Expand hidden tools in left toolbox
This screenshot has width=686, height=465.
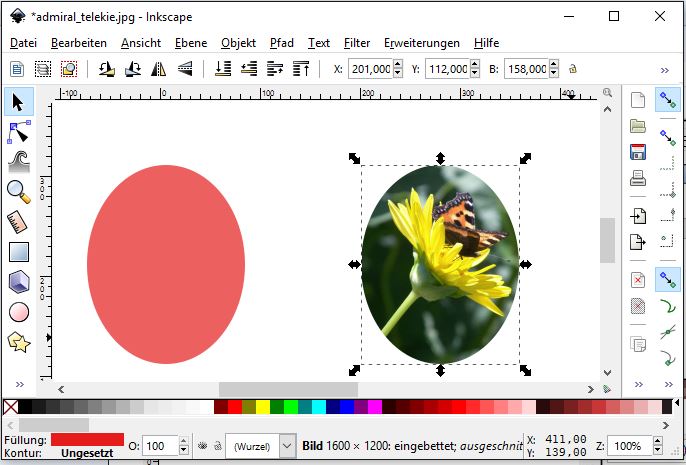[18, 383]
